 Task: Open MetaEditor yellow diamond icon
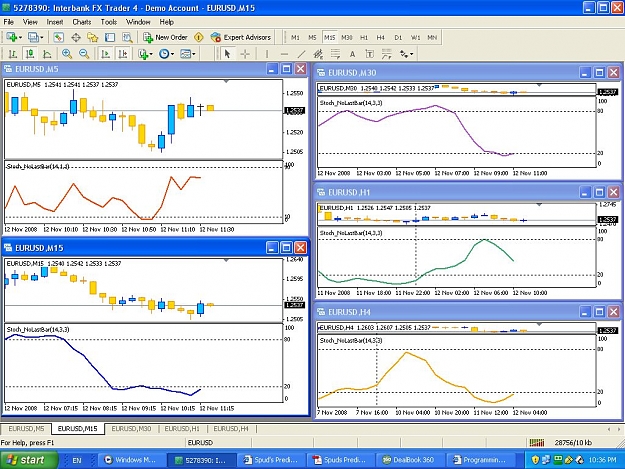199,37
